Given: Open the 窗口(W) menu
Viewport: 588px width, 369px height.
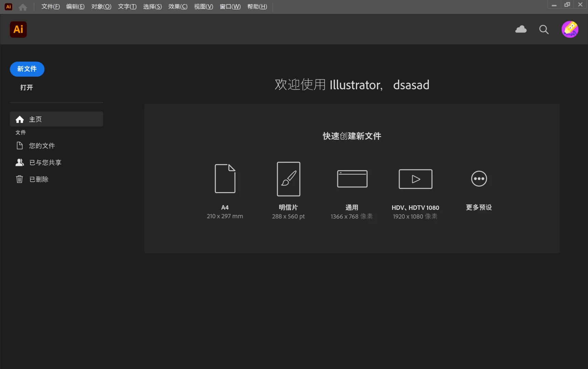Looking at the screenshot, I should click(x=230, y=6).
